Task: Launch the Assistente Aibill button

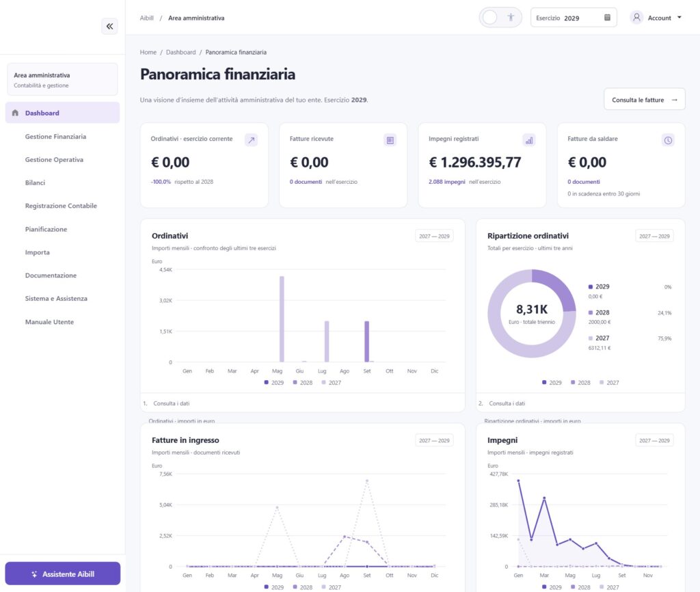Action: pos(62,574)
